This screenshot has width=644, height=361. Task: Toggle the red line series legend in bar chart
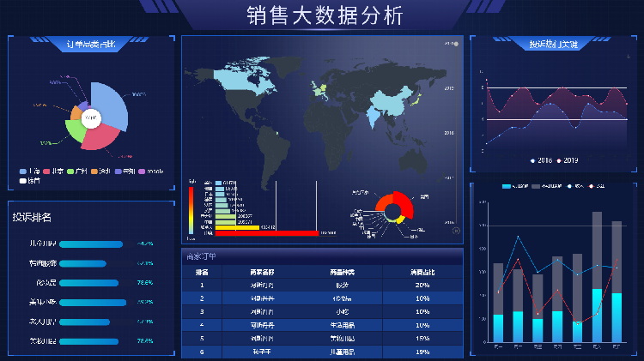(597, 186)
